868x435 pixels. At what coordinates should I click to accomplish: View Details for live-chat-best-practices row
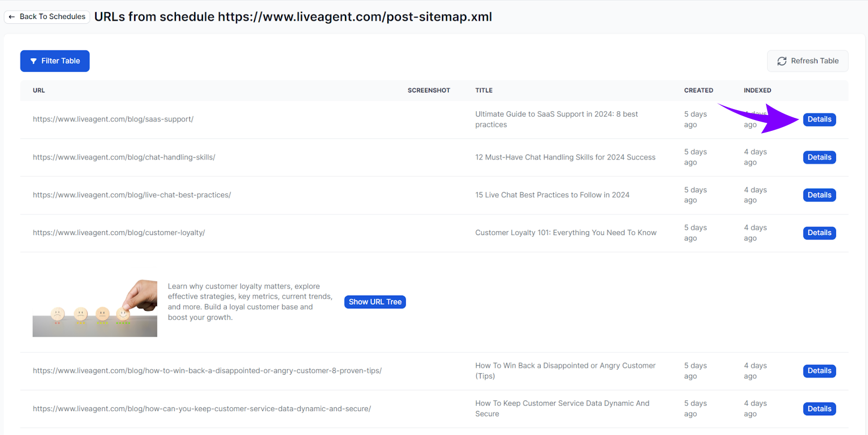pyautogui.click(x=819, y=195)
